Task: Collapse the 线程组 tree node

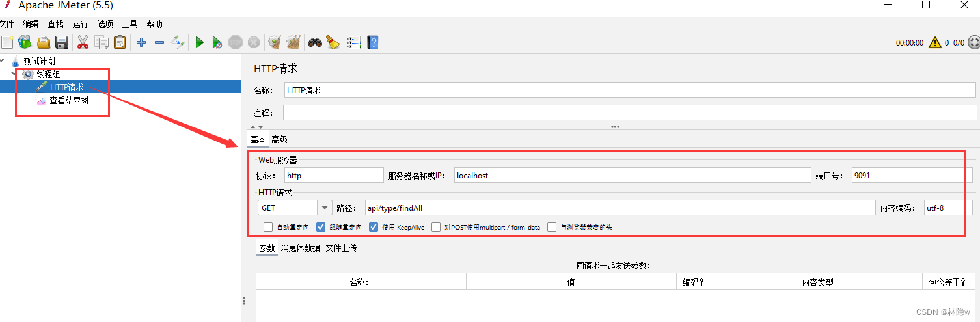Action: (15, 74)
